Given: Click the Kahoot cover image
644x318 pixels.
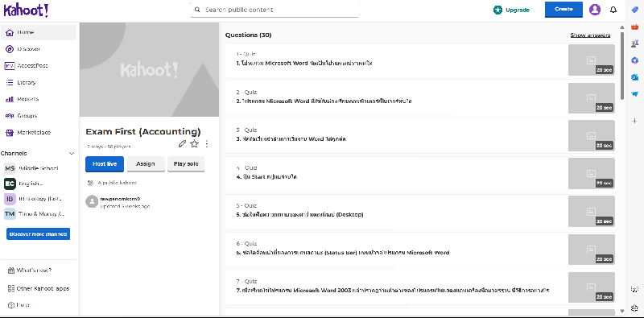Looking at the screenshot, I should tap(149, 70).
